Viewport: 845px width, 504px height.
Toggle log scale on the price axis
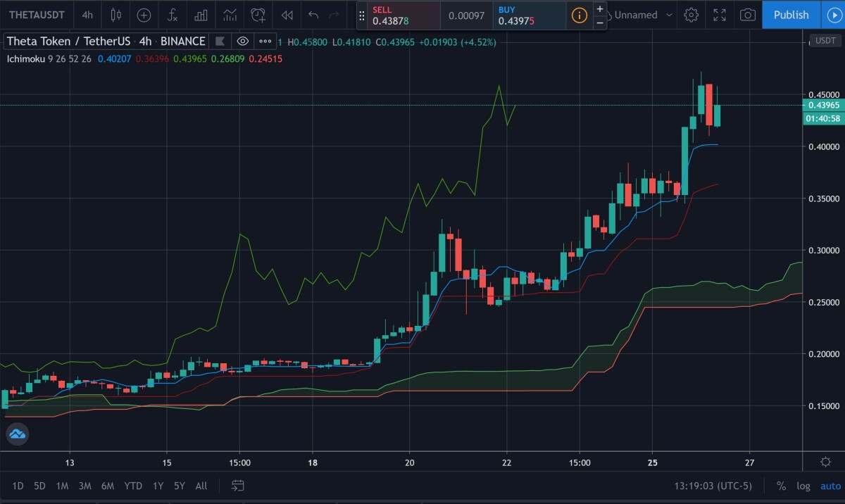[803, 486]
